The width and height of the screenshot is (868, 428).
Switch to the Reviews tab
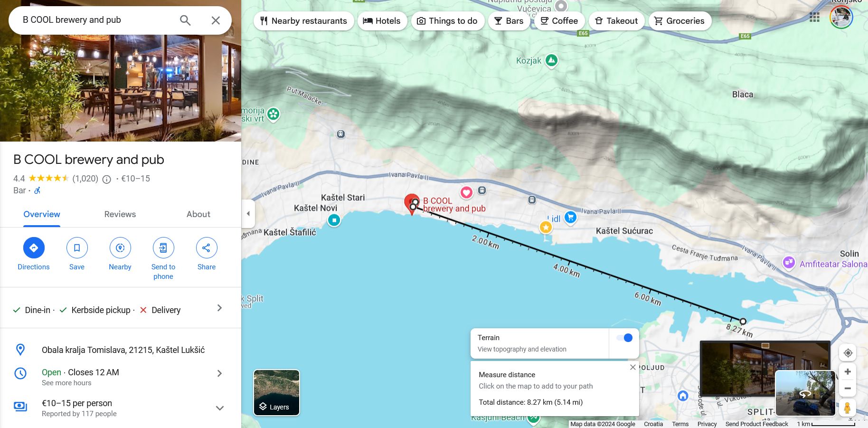(x=120, y=214)
